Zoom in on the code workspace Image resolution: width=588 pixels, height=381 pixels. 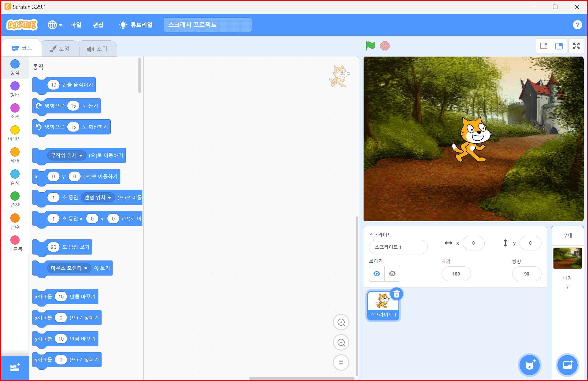point(341,322)
